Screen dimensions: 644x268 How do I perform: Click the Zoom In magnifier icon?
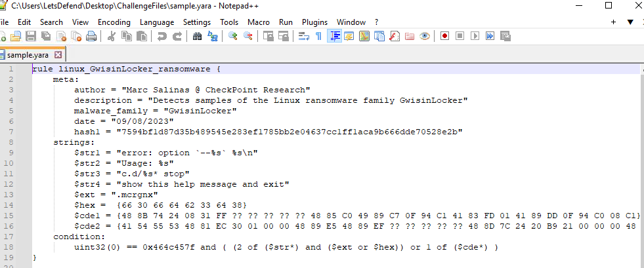click(232, 37)
